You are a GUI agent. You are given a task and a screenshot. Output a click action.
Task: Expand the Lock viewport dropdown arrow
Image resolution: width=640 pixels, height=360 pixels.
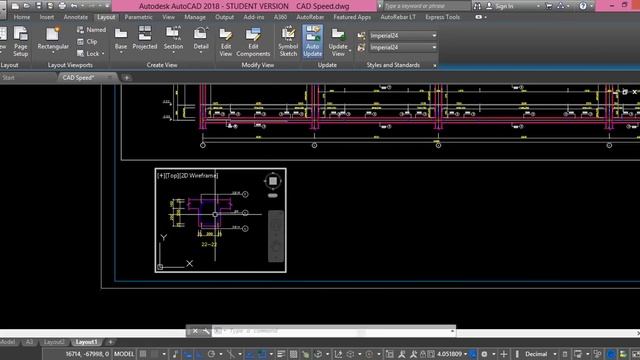point(103,53)
